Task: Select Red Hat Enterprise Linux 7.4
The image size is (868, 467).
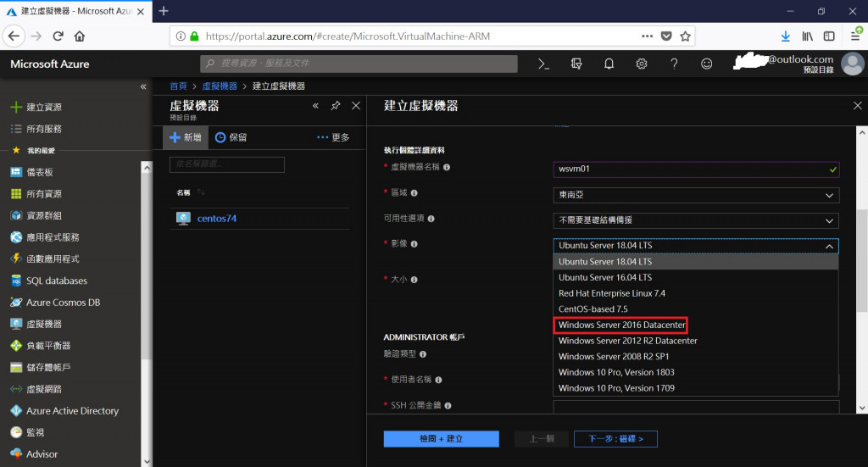Action: tap(695, 293)
